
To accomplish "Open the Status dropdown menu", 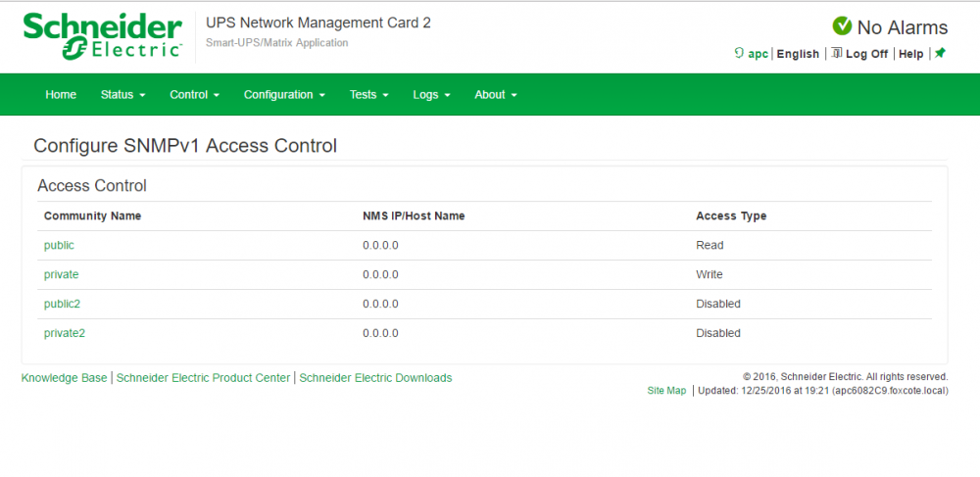I will [x=123, y=95].
